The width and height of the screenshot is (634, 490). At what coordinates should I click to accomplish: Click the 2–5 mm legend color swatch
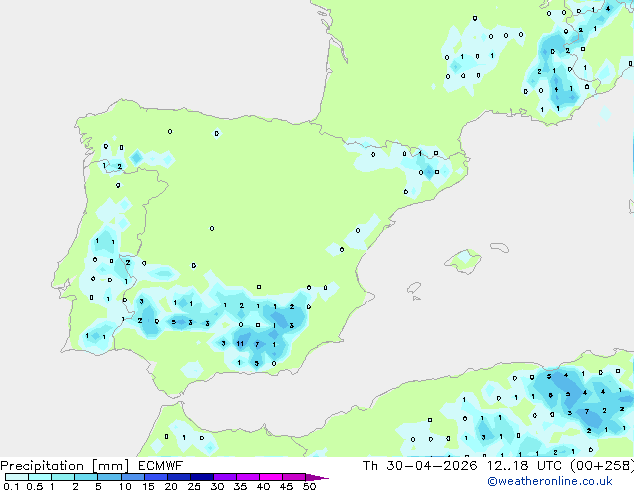click(86, 477)
